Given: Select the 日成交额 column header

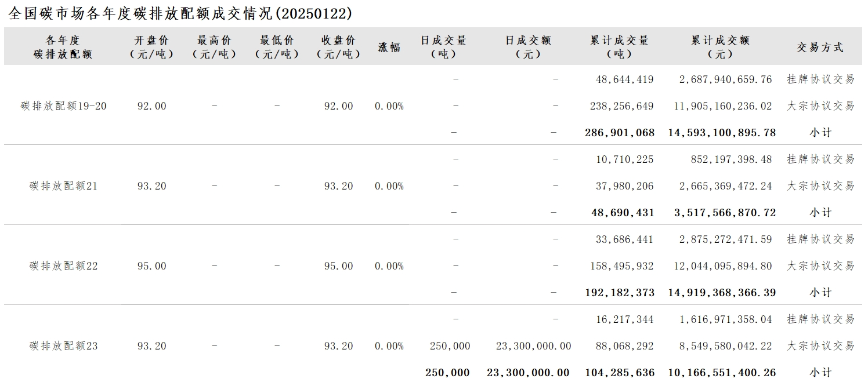Looking at the screenshot, I should coord(527,47).
